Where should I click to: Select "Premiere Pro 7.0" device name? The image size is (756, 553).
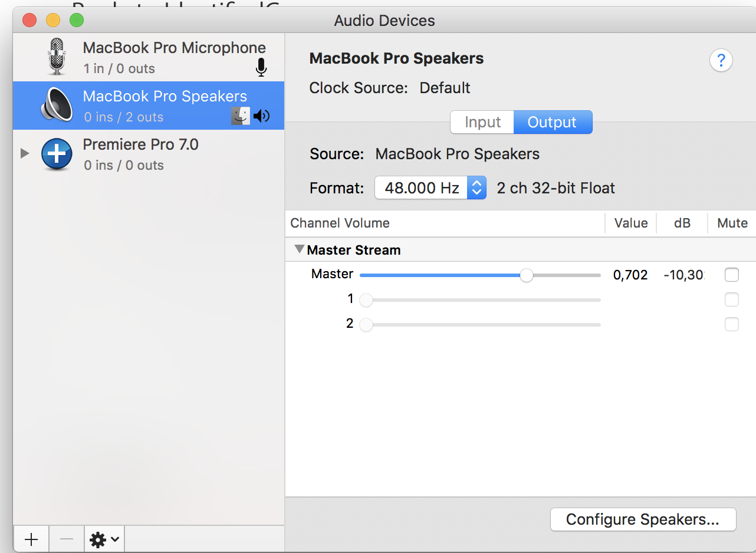[x=140, y=144]
